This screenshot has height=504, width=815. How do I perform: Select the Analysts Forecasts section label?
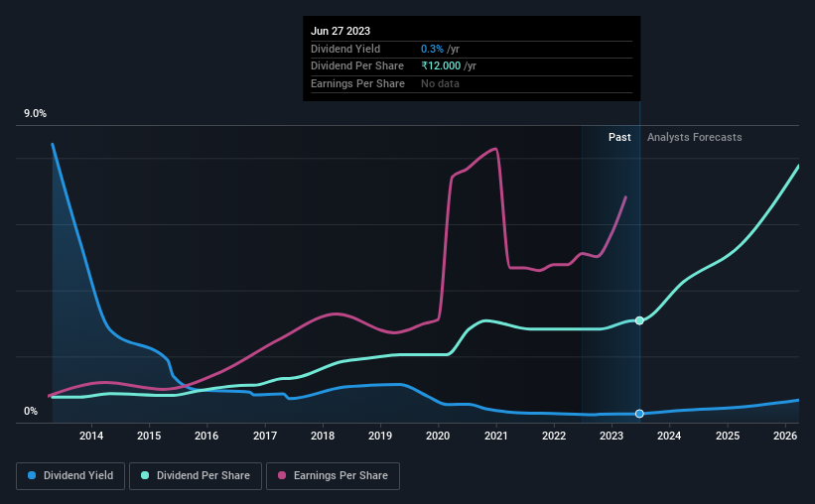pyautogui.click(x=695, y=137)
